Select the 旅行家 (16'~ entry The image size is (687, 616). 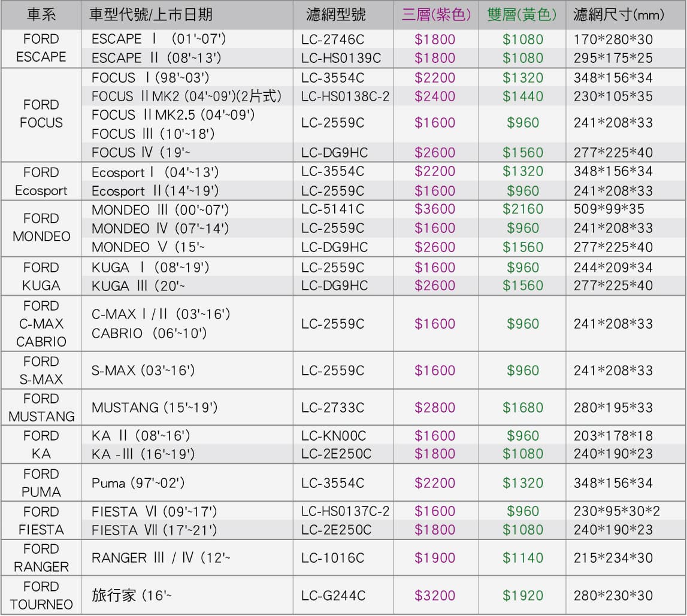131,596
